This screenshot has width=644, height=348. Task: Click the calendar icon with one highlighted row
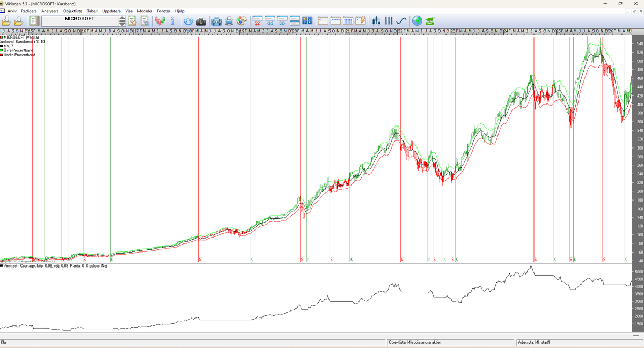click(335, 21)
